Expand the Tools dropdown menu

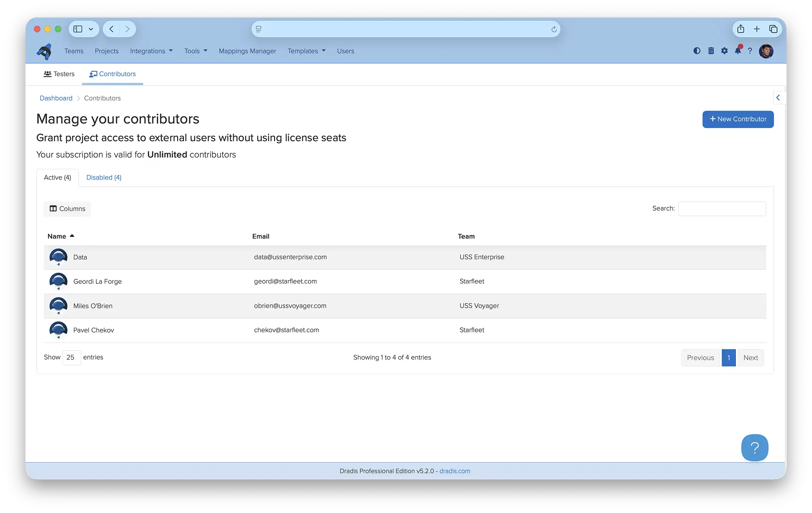[x=196, y=51]
